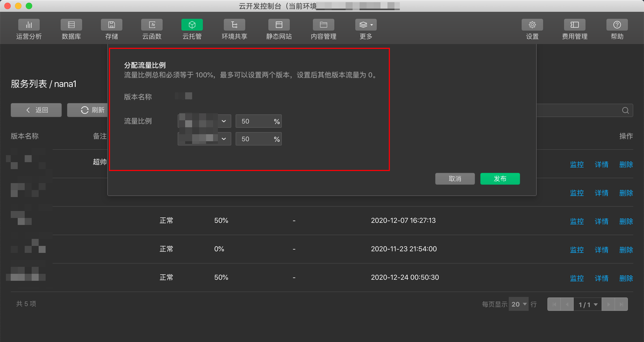Open the 费用管理 billing icon
This screenshot has height=342, width=644.
575,25
